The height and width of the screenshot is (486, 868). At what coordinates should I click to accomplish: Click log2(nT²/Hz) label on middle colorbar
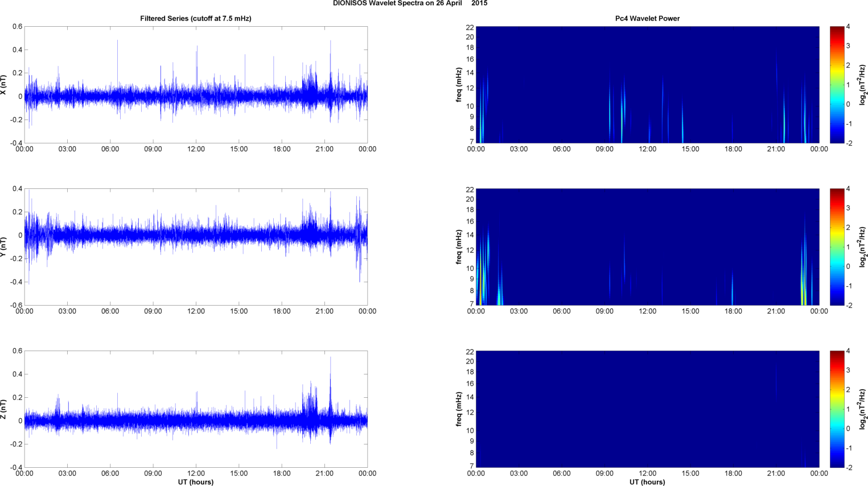(863, 247)
